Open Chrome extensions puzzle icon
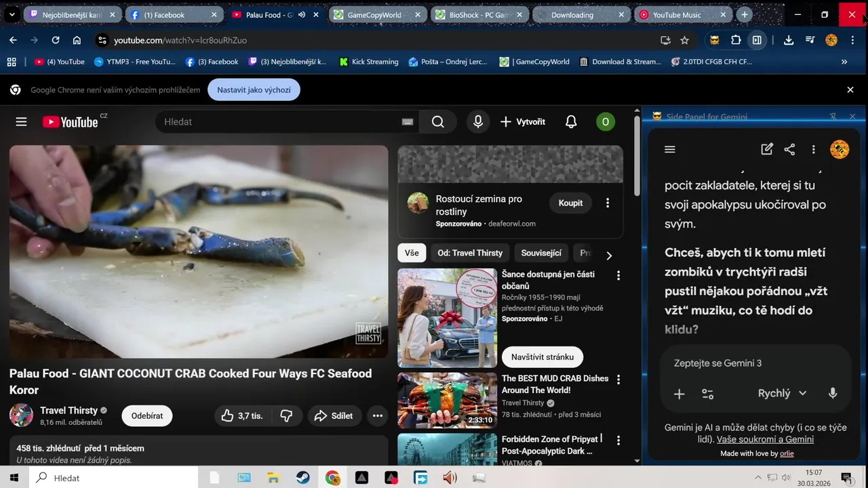Viewport: 868px width, 488px height. (x=736, y=40)
